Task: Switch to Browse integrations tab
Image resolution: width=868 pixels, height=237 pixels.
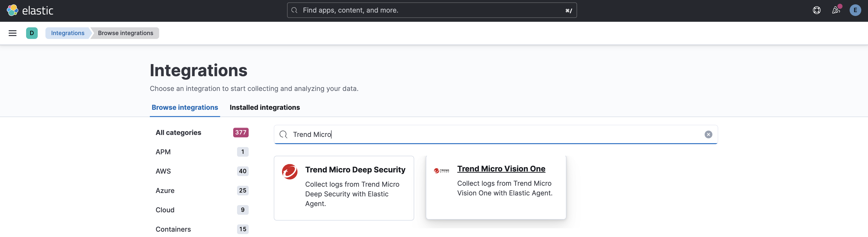Action: tap(185, 108)
